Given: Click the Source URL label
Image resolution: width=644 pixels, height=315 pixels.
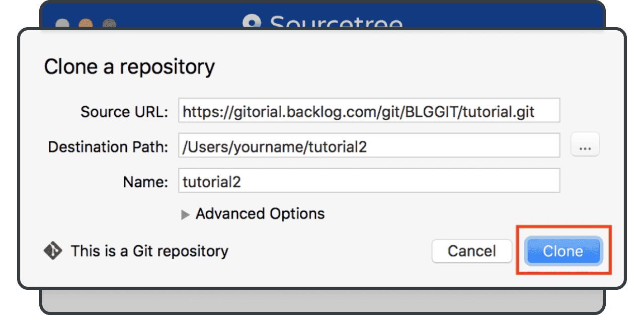Looking at the screenshot, I should click(124, 112).
